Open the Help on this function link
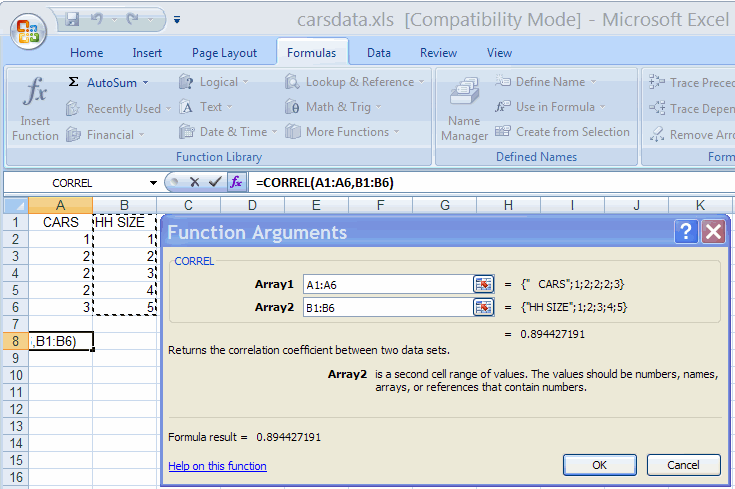The width and height of the screenshot is (735, 489). click(217, 466)
